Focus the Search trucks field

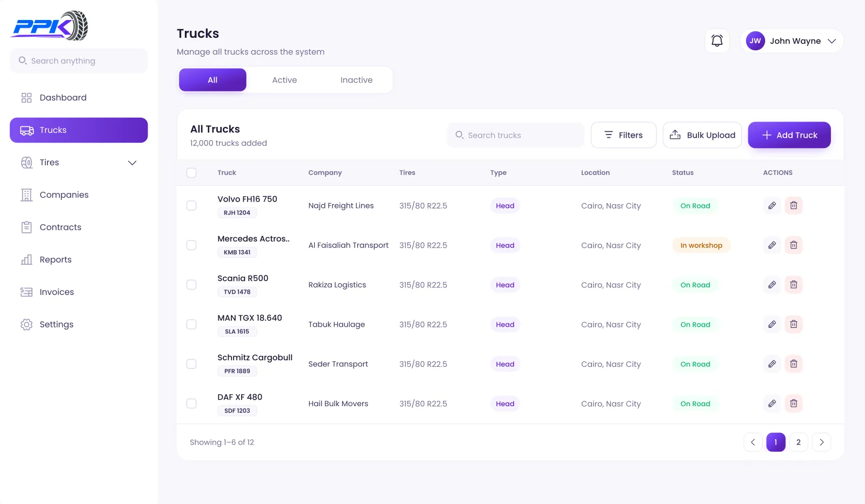pyautogui.click(x=515, y=135)
